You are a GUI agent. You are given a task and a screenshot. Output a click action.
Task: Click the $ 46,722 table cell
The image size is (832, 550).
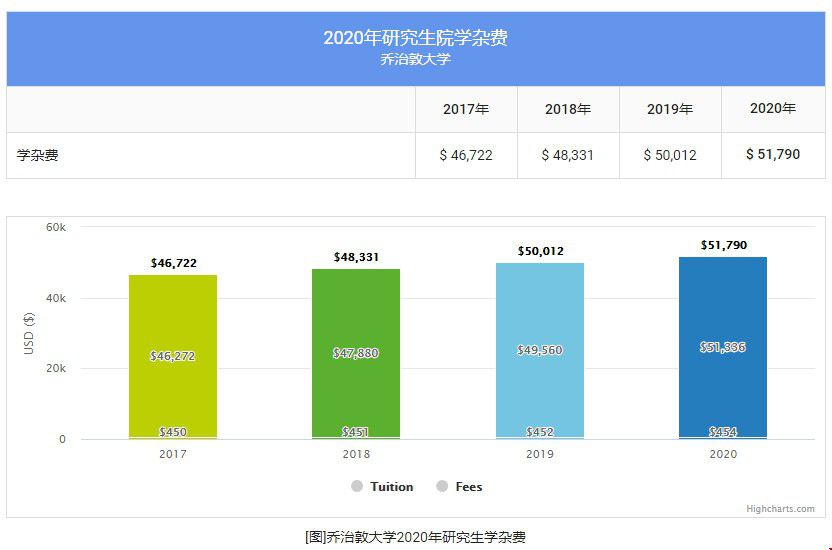click(466, 155)
